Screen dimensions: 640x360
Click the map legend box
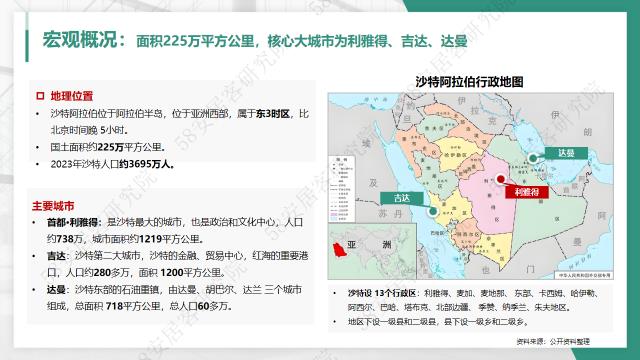point(342,189)
